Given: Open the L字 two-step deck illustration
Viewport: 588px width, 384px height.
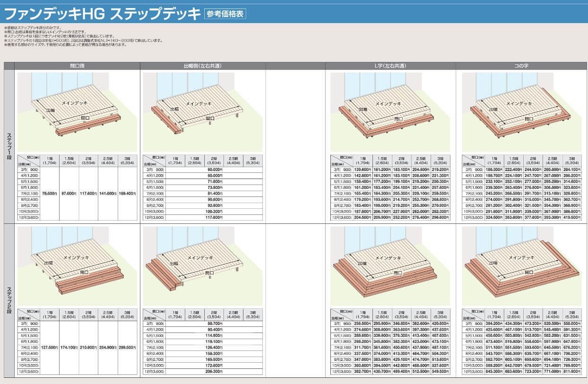Looking at the screenshot, I should (390, 265).
